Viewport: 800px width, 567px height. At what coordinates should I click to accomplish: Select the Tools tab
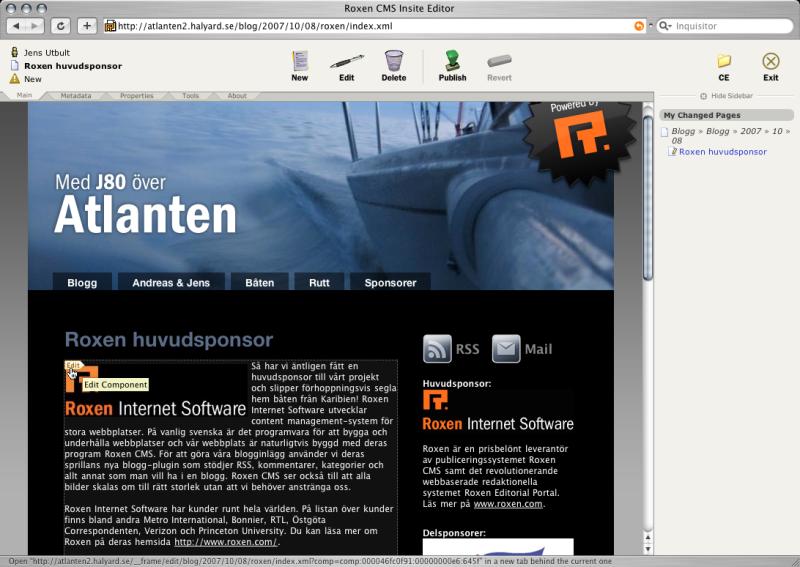tap(190, 96)
